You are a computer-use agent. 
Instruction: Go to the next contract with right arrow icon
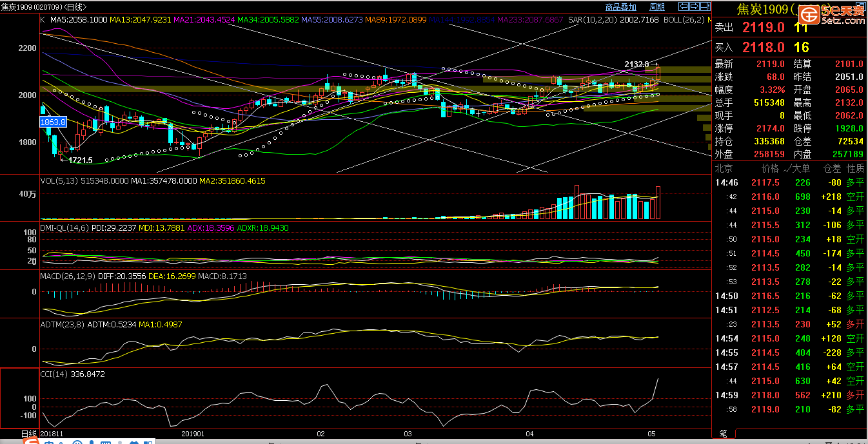pyautogui.click(x=695, y=6)
